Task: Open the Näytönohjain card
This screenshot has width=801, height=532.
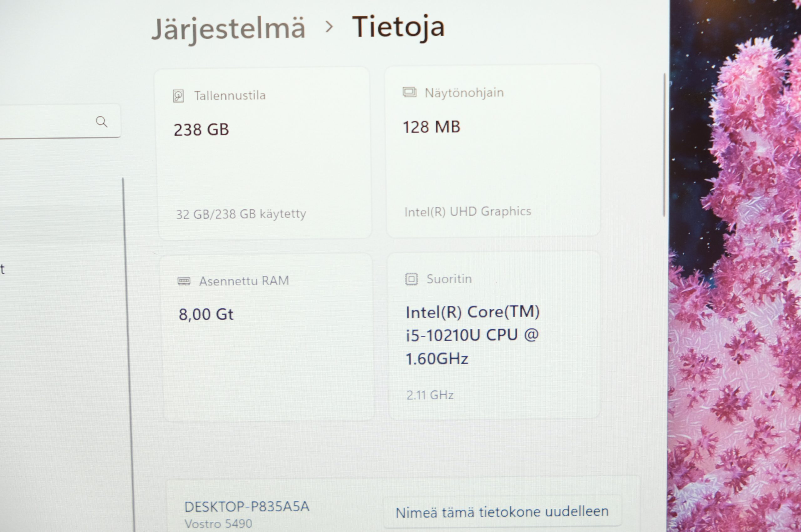Action: coord(493,151)
